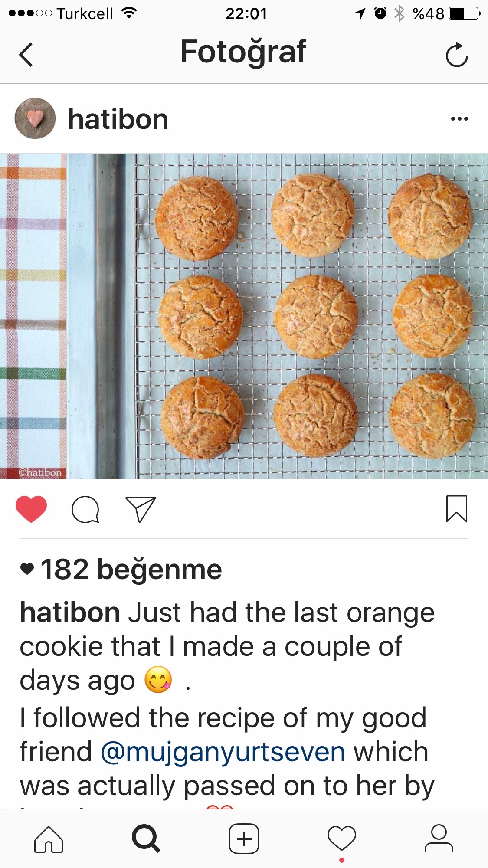Go to Home tab
This screenshot has width=488, height=868.
pyautogui.click(x=49, y=839)
